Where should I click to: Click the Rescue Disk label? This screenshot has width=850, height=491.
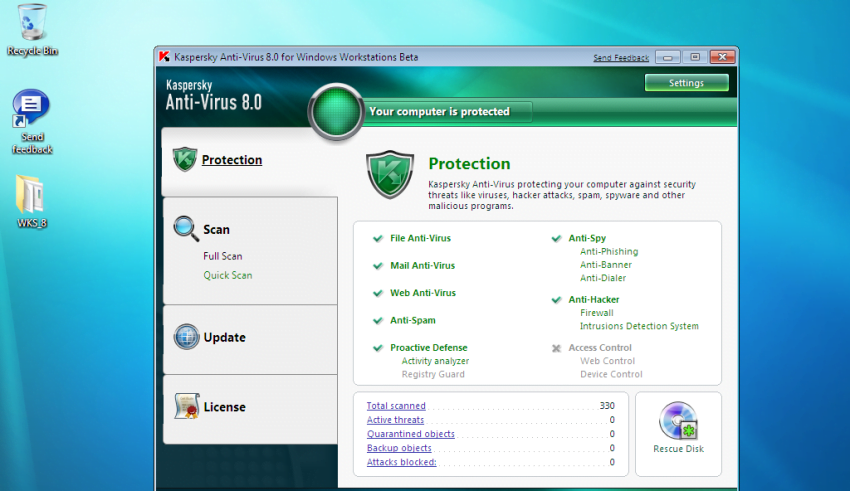(x=678, y=449)
